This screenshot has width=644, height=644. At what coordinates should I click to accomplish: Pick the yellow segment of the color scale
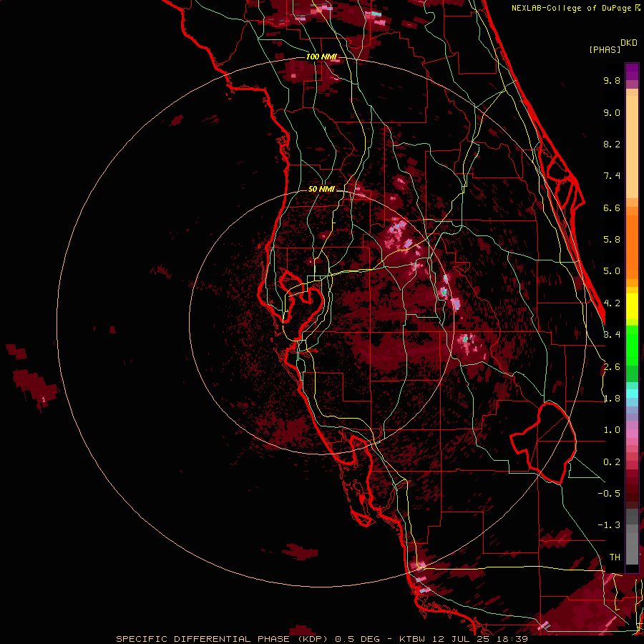[x=632, y=306]
